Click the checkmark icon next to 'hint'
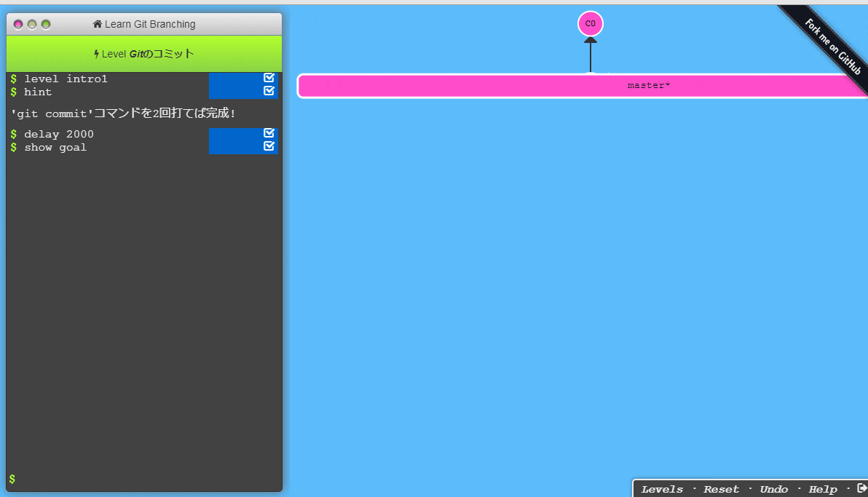 click(270, 92)
